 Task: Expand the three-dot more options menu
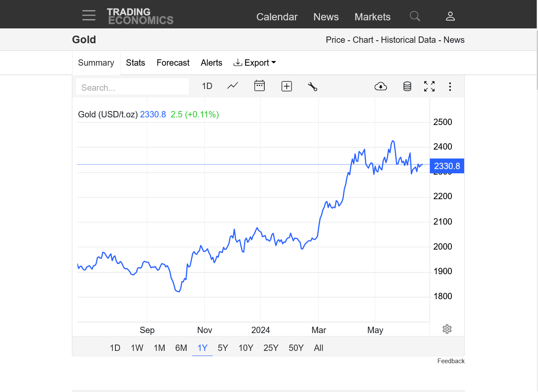click(450, 86)
